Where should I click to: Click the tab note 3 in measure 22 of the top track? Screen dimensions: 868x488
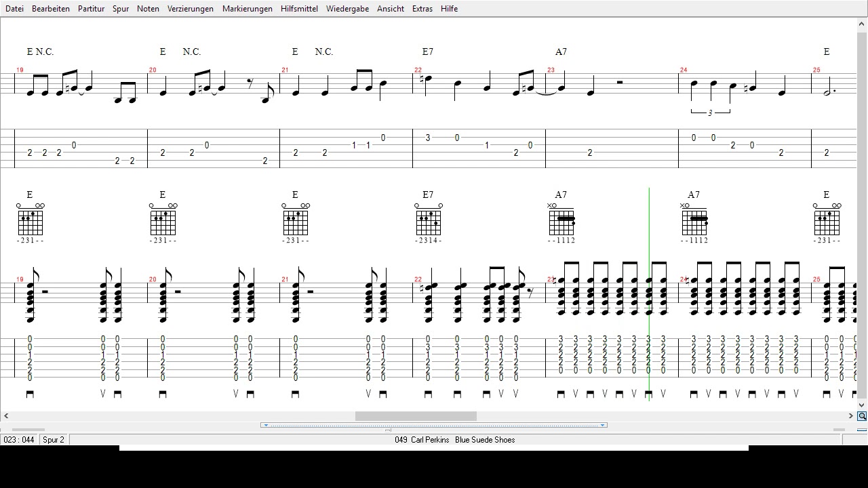428,138
